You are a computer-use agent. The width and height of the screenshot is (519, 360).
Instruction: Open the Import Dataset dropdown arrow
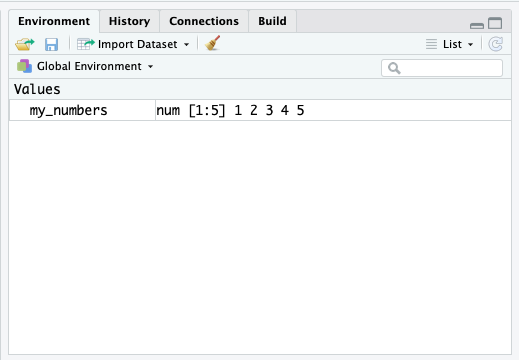[187, 44]
